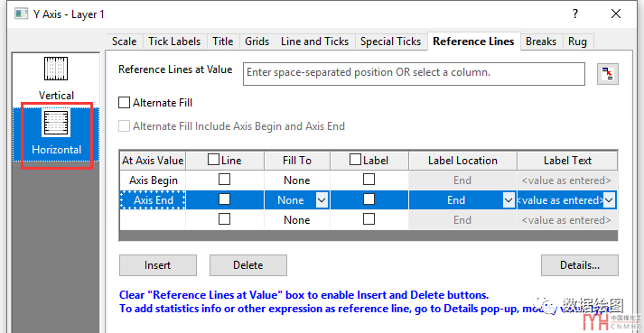Viewport: 644px width, 333px height.
Task: Close the Y Axis dialog
Action: coord(616,14)
